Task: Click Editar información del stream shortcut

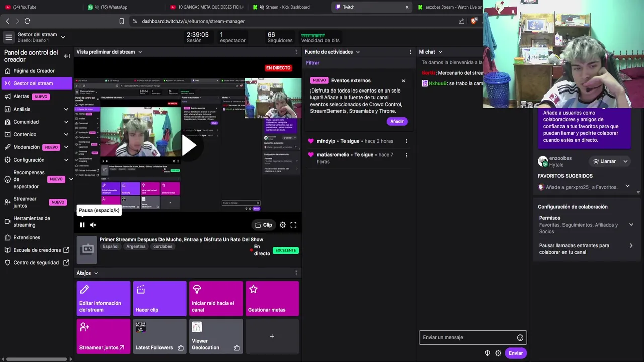Action: coord(104,299)
